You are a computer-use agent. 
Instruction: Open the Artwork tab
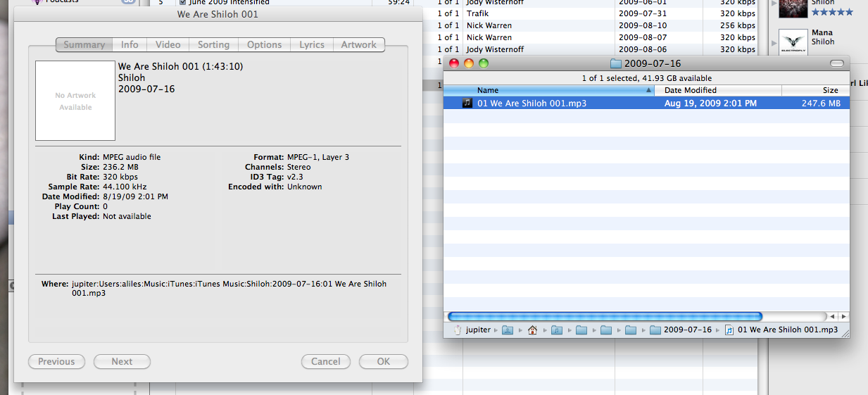359,44
